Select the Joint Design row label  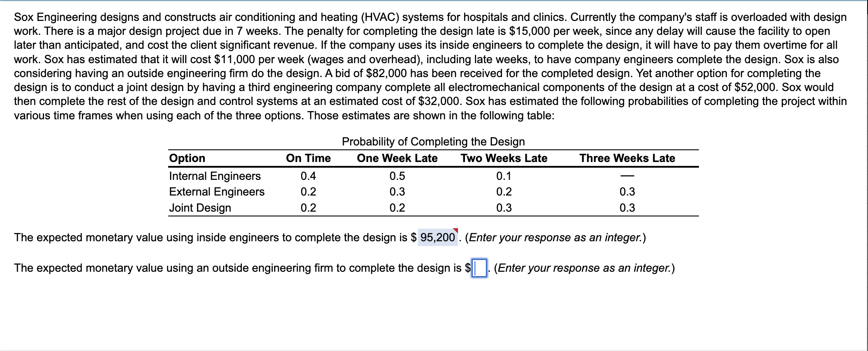click(200, 208)
